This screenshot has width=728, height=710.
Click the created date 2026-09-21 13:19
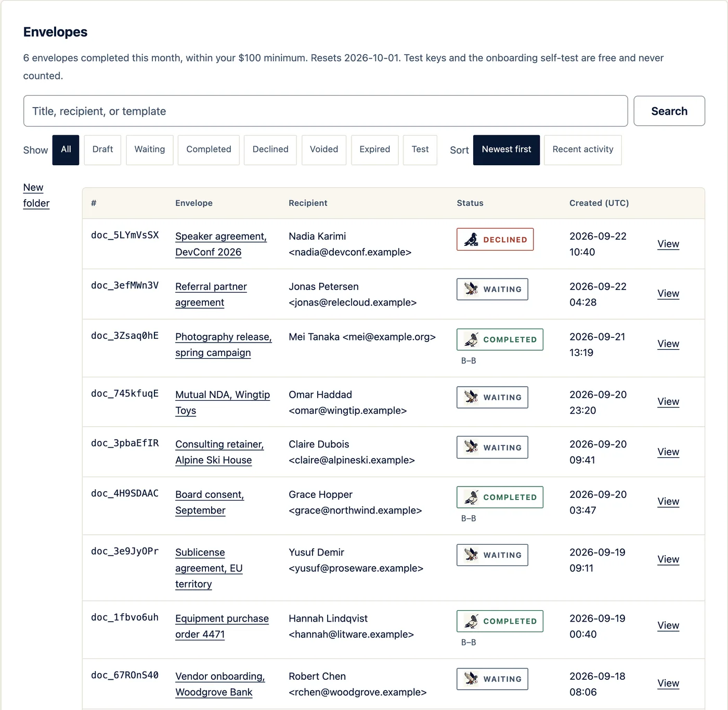tap(597, 345)
